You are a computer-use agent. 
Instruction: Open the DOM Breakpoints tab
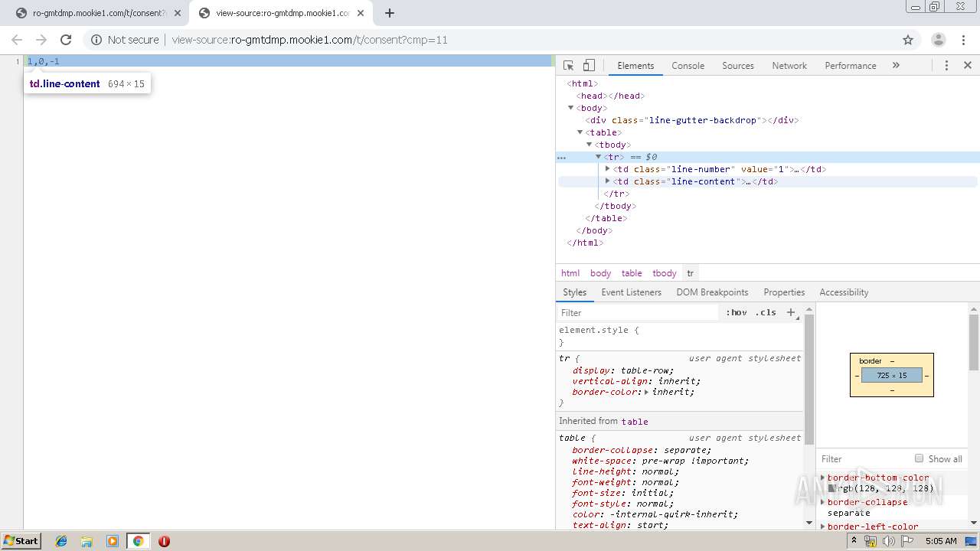click(712, 292)
